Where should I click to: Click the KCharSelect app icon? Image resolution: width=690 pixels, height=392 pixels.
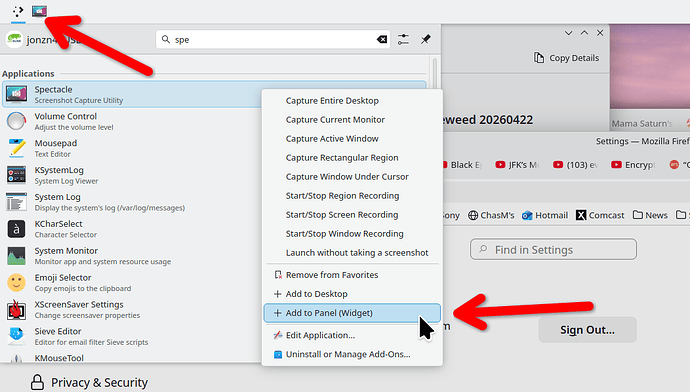coord(16,229)
